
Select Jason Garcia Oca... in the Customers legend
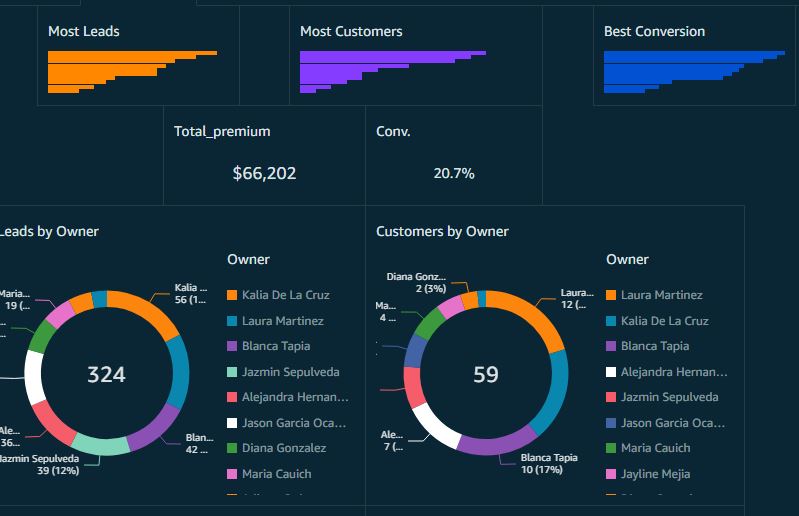click(x=669, y=423)
